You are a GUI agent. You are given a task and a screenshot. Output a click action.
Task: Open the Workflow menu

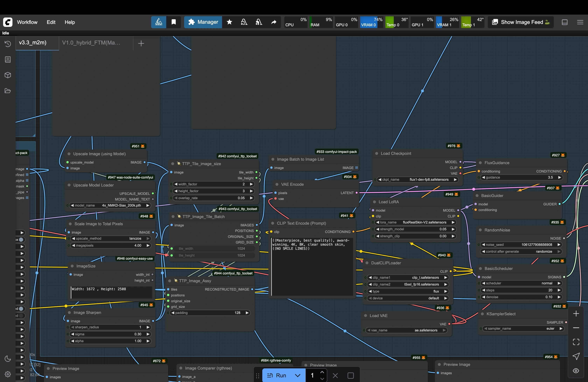click(x=27, y=22)
